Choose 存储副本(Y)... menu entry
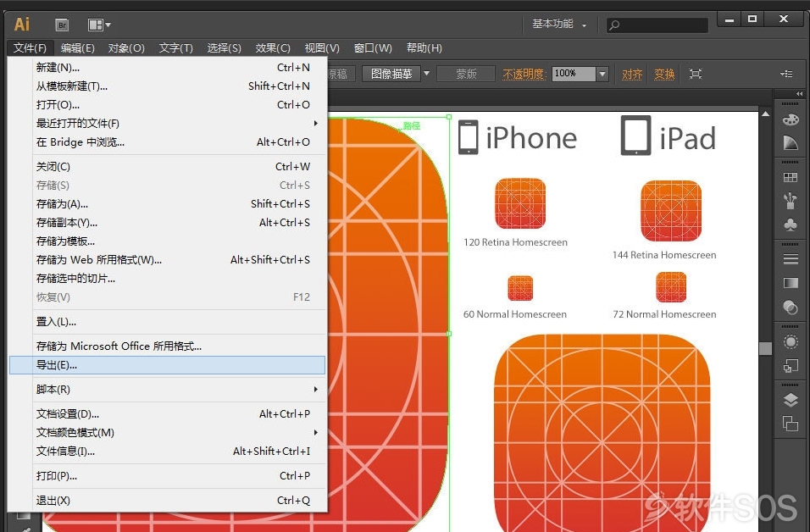The width and height of the screenshot is (810, 532). pos(168,222)
